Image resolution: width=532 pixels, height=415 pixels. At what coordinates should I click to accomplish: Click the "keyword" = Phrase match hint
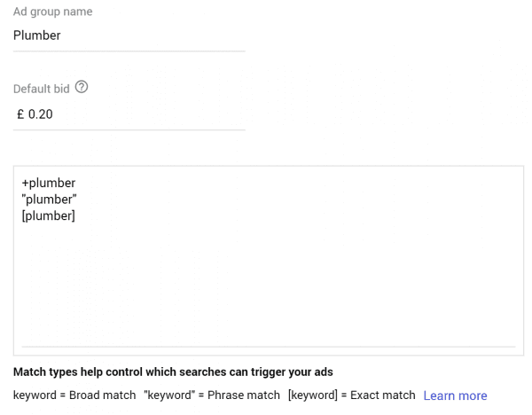point(212,395)
